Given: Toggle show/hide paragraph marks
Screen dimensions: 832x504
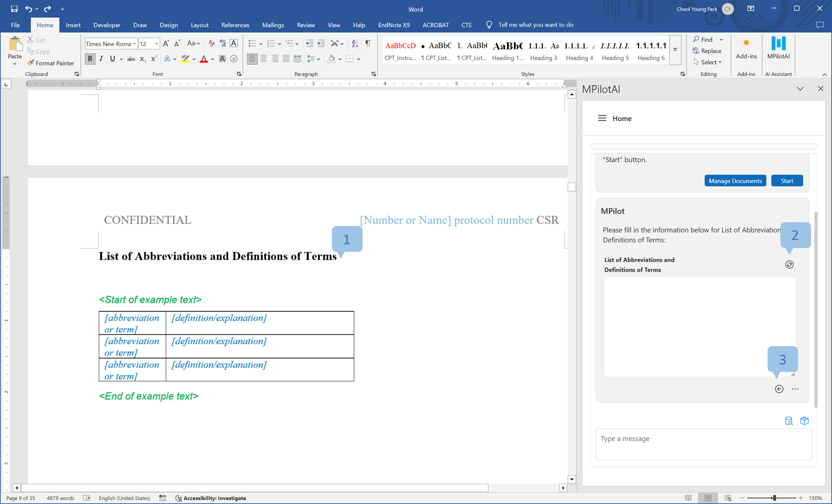Looking at the screenshot, I should (x=368, y=43).
